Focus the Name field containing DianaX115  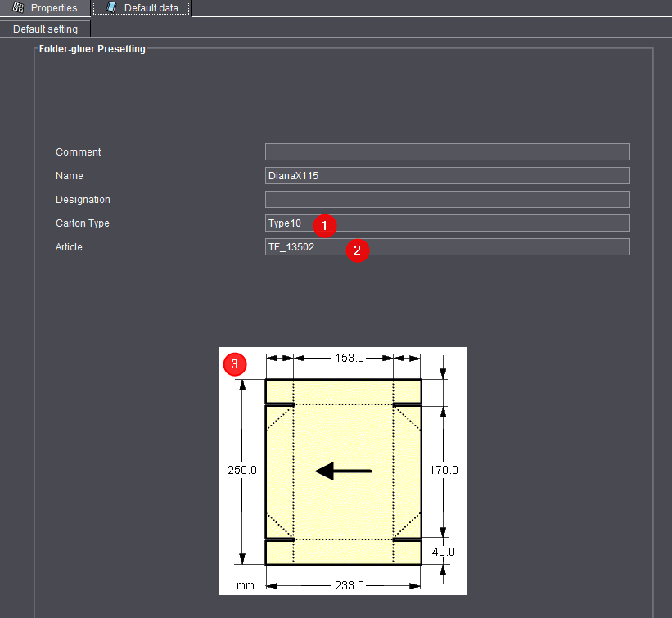pos(447,176)
